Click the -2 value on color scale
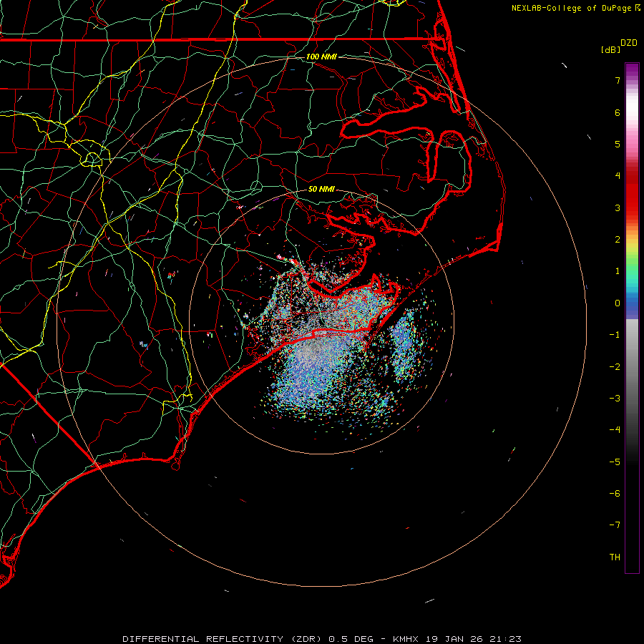This screenshot has width=644, height=644. coord(615,367)
